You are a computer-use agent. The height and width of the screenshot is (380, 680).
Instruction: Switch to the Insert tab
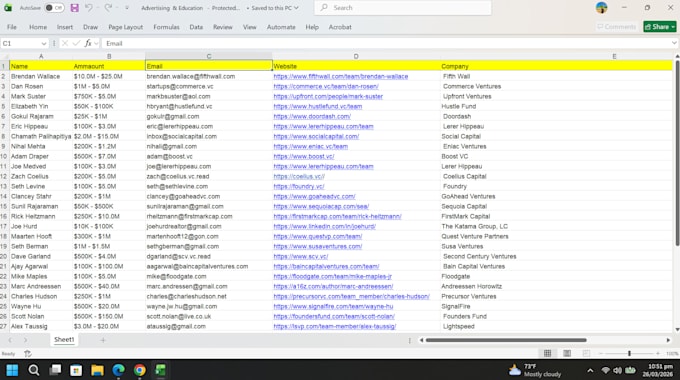65,27
